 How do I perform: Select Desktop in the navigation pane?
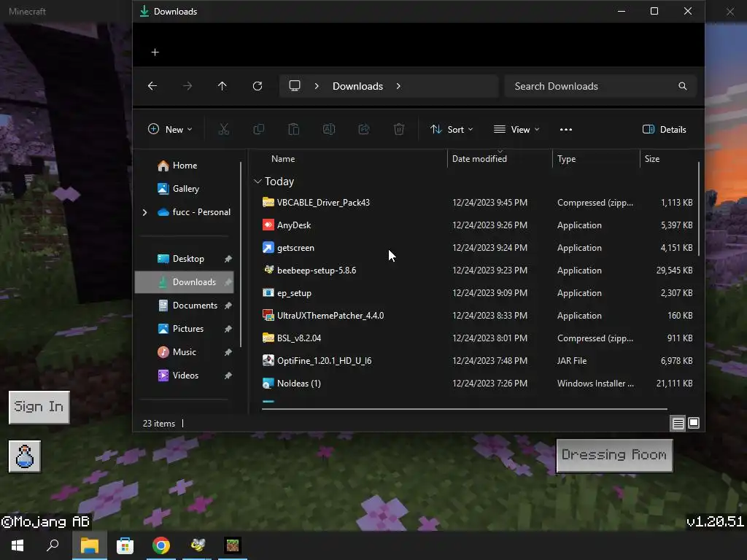pyautogui.click(x=185, y=259)
